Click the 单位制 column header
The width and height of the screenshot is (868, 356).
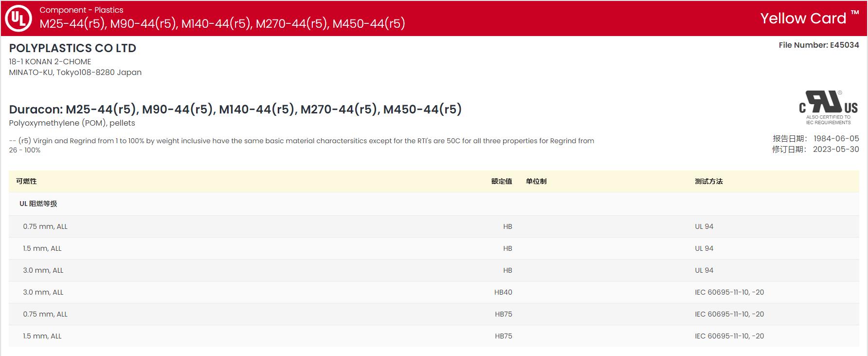(x=536, y=181)
